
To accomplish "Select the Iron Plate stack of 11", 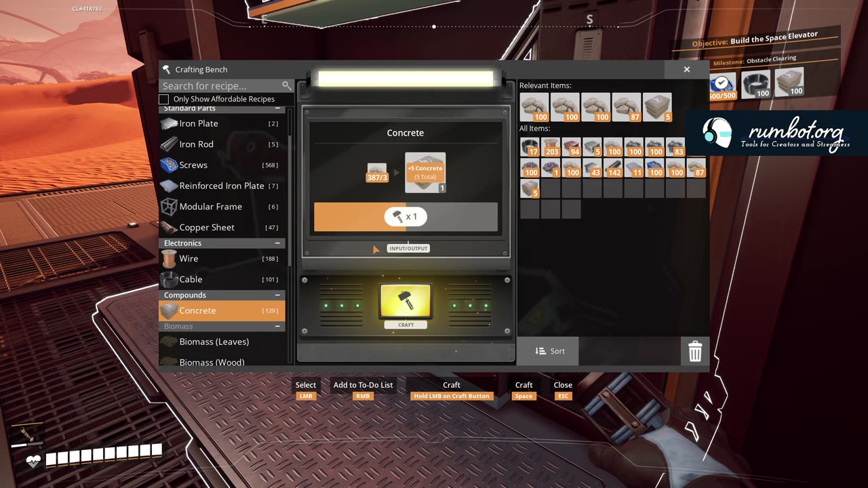I will pyautogui.click(x=634, y=168).
